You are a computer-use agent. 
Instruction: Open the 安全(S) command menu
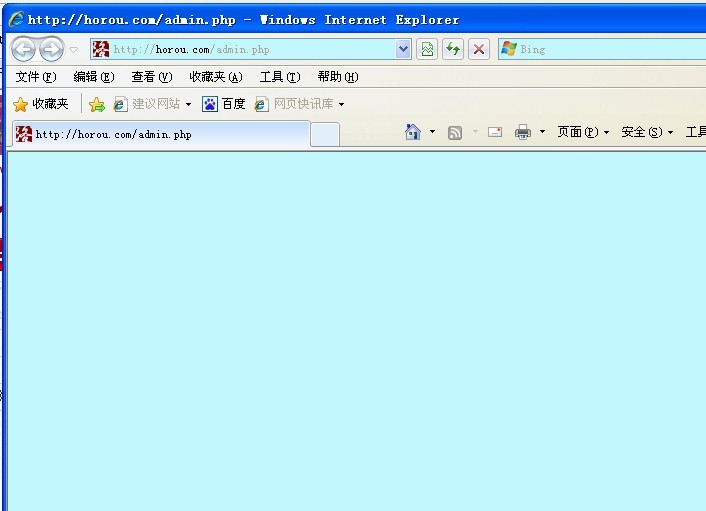coord(647,132)
